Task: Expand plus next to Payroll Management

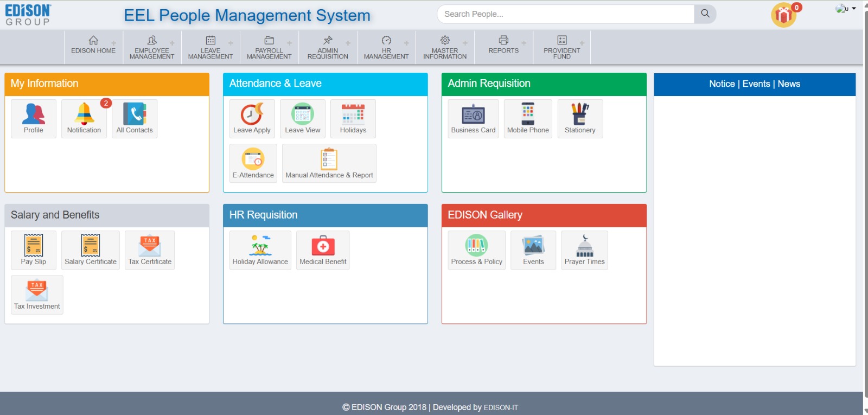Action: coord(290,43)
